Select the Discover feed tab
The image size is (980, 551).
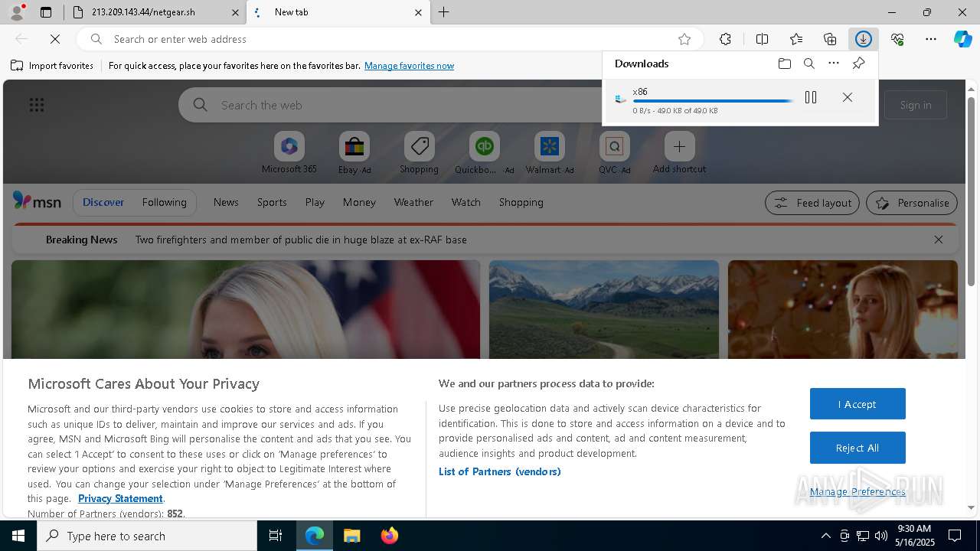pos(103,202)
